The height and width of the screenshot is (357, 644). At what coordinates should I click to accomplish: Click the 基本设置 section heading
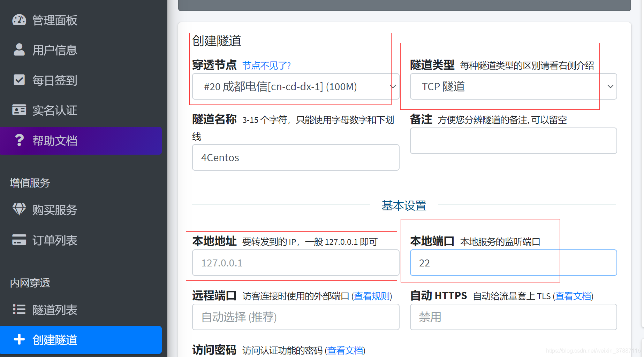coord(404,205)
